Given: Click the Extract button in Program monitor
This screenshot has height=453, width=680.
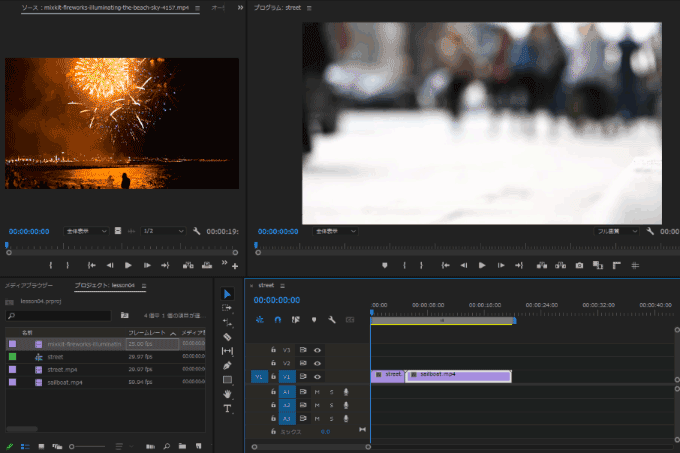Looking at the screenshot, I should pos(560,265).
